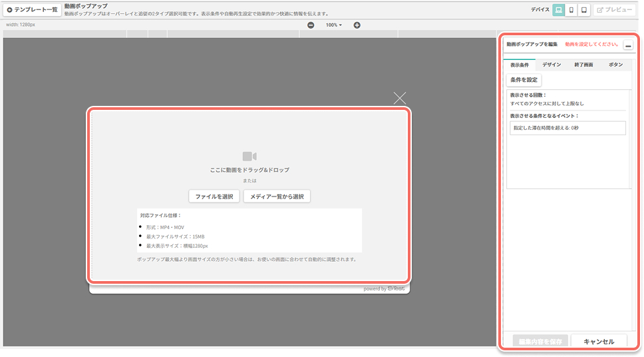Open the プレビュー preview
Image resolution: width=644 pixels, height=357 pixels.
[x=615, y=10]
